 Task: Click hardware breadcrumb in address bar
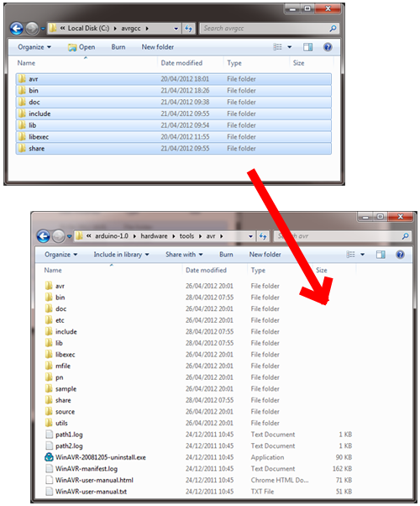[x=154, y=236]
